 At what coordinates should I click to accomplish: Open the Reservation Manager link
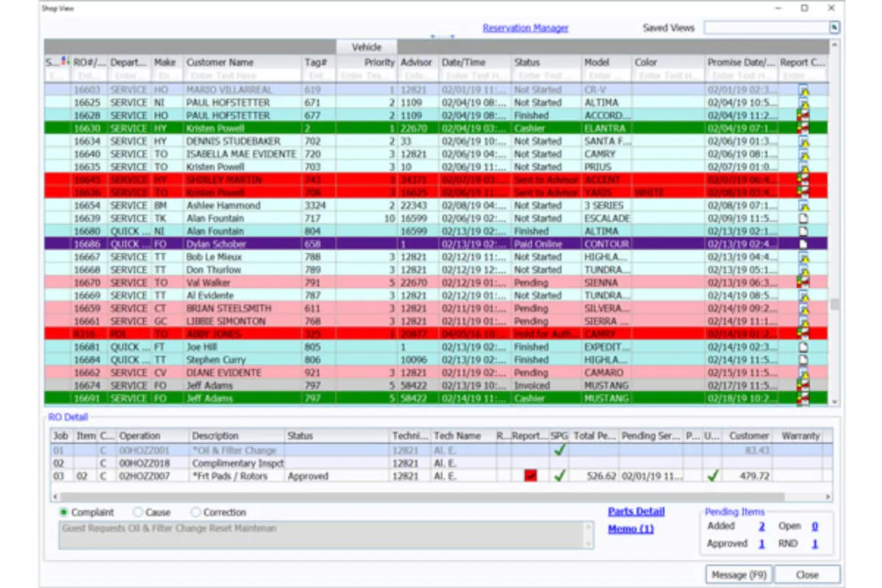point(525,28)
